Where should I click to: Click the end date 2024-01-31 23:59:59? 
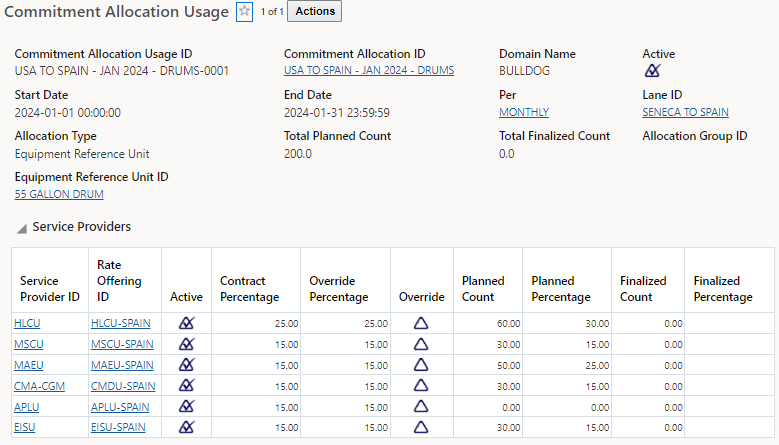point(337,113)
